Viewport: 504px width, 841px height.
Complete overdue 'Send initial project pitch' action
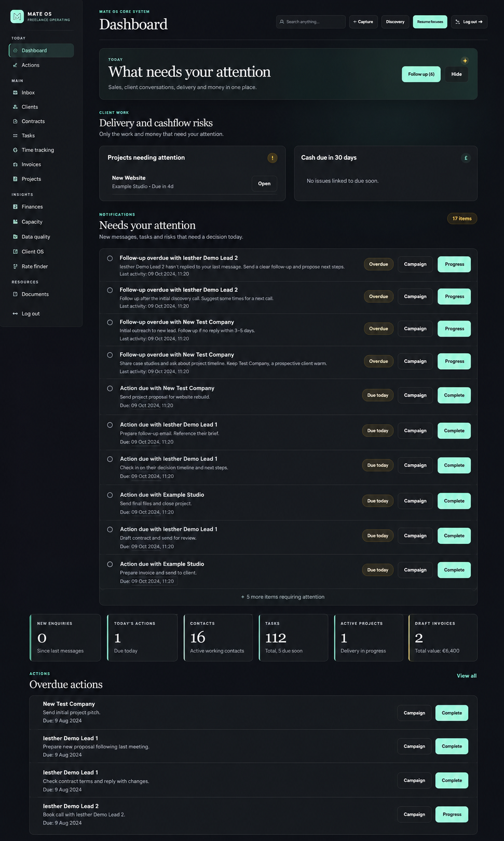452,713
